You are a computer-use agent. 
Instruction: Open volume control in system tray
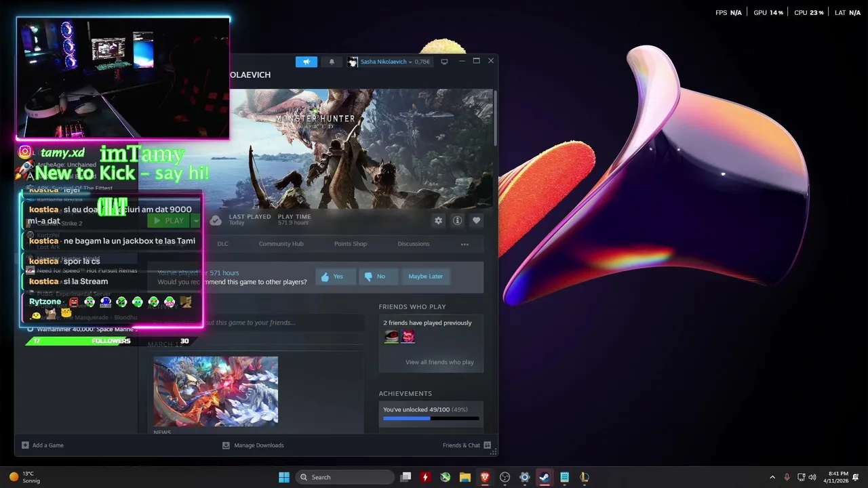coord(812,477)
